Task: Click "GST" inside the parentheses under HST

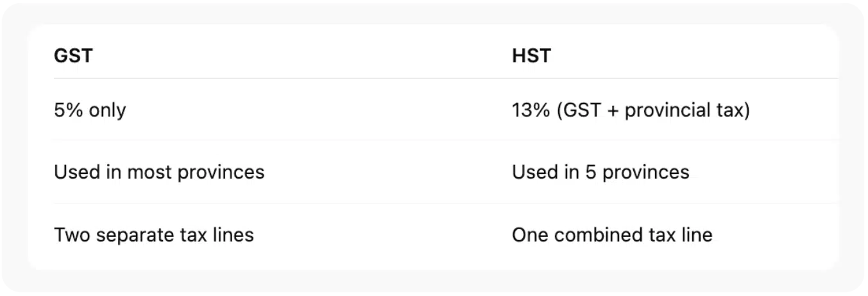Action: pos(582,110)
